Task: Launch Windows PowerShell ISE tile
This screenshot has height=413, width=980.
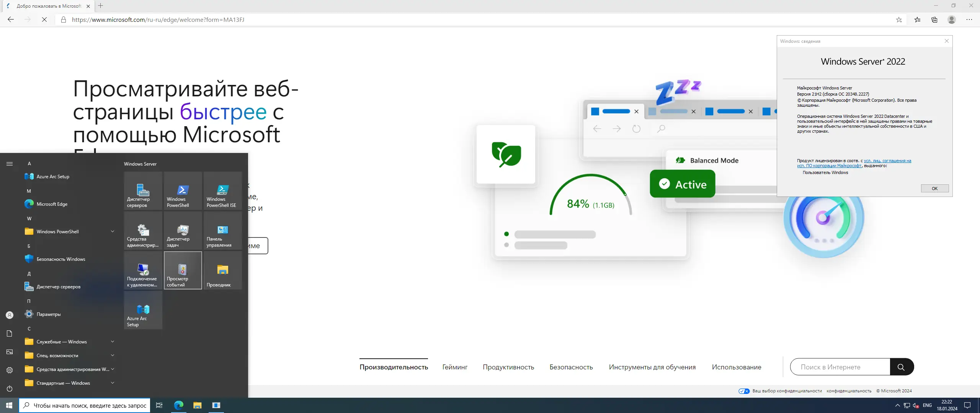Action: 222,190
